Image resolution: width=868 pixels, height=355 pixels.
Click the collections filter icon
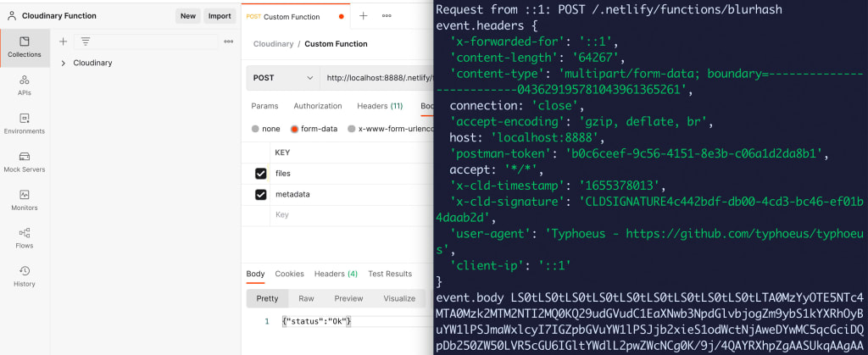click(86, 42)
